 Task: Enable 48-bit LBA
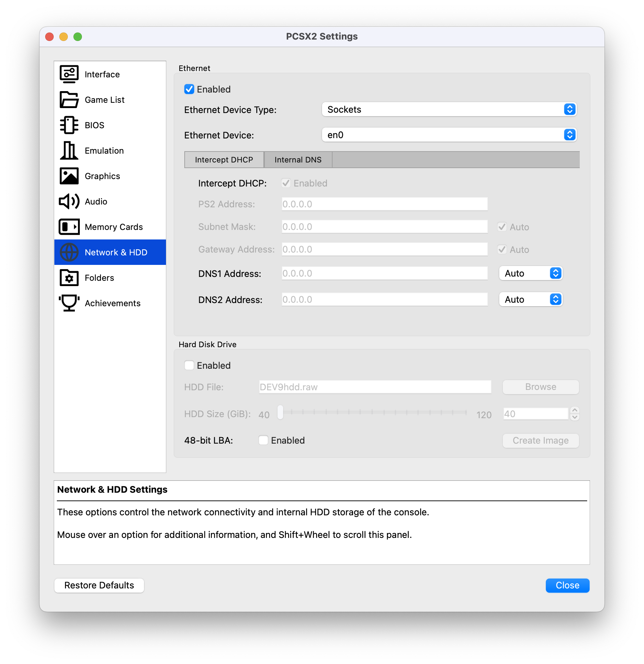tap(263, 440)
